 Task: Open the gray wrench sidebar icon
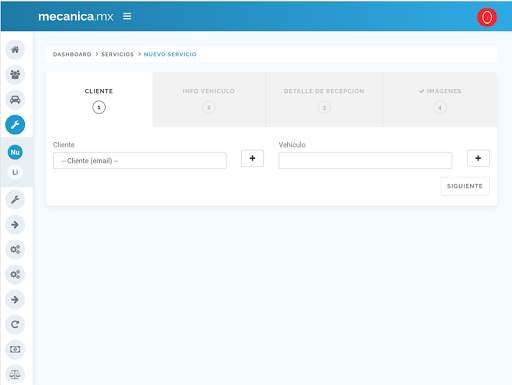(15, 200)
